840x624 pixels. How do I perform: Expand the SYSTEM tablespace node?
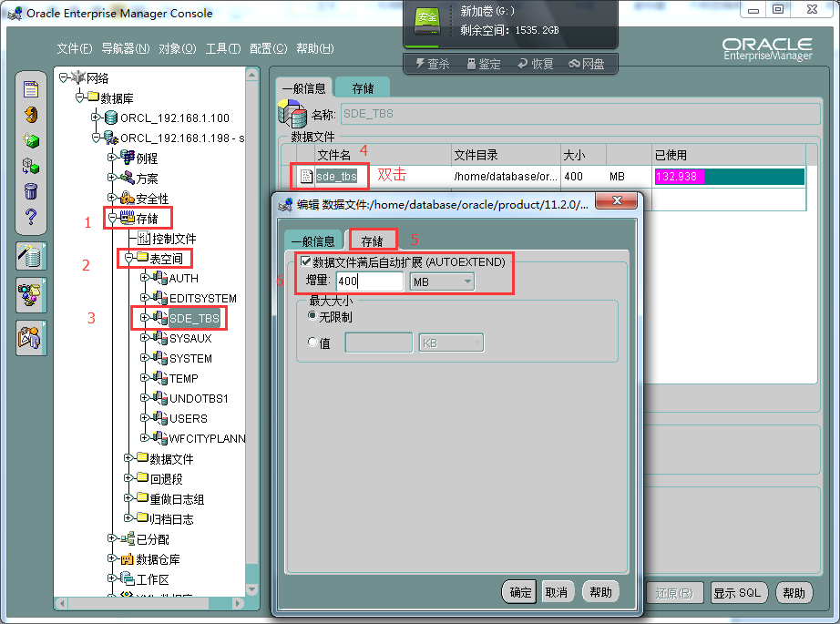tap(144, 358)
